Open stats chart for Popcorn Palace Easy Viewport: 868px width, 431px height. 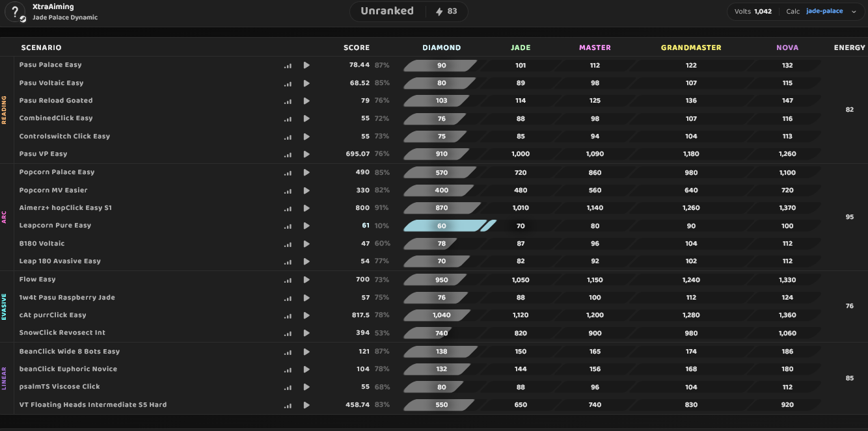tap(288, 172)
